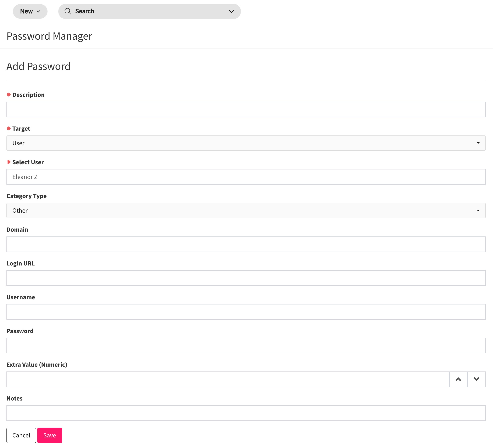Viewport: 493px width, 448px height.
Task: Click the Notes label
Action: (x=15, y=398)
